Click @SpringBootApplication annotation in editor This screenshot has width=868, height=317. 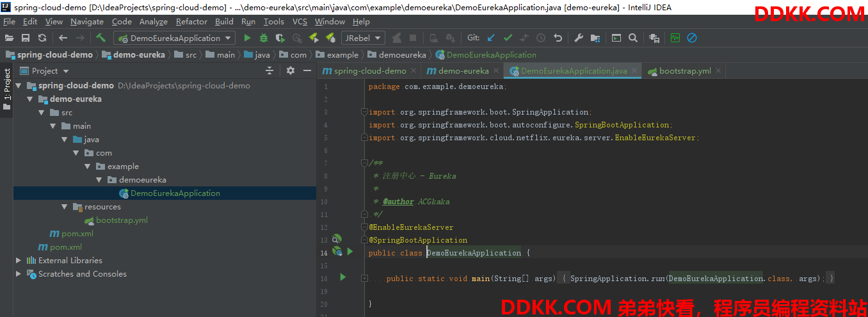click(418, 240)
